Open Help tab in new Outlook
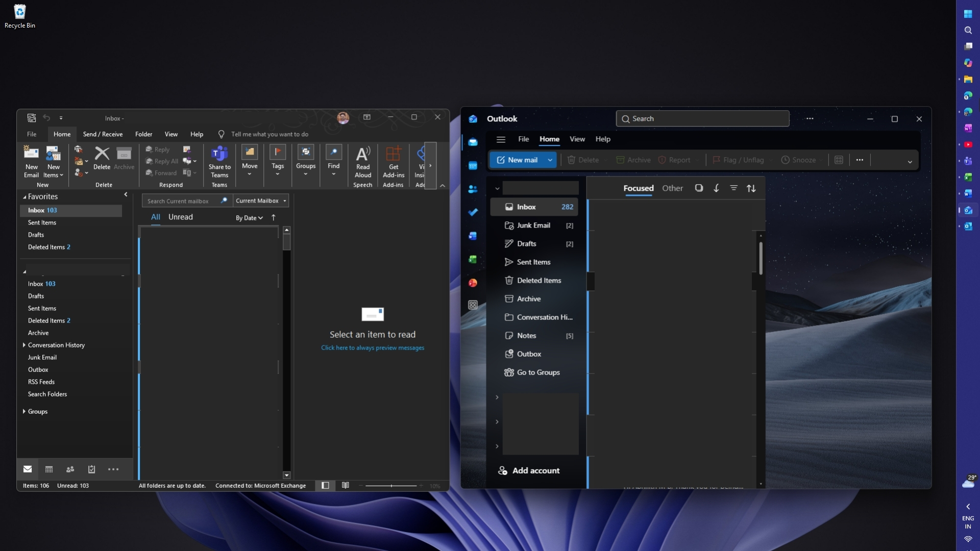 (x=603, y=139)
